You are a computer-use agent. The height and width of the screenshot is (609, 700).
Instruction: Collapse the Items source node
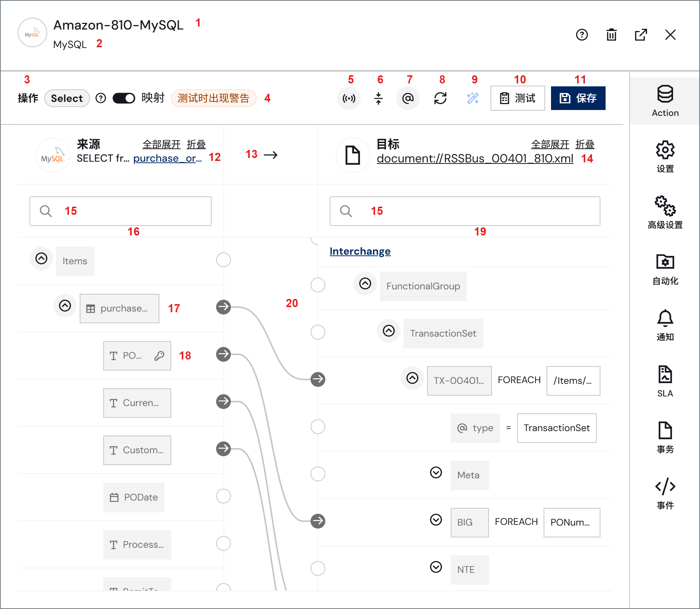point(41,258)
